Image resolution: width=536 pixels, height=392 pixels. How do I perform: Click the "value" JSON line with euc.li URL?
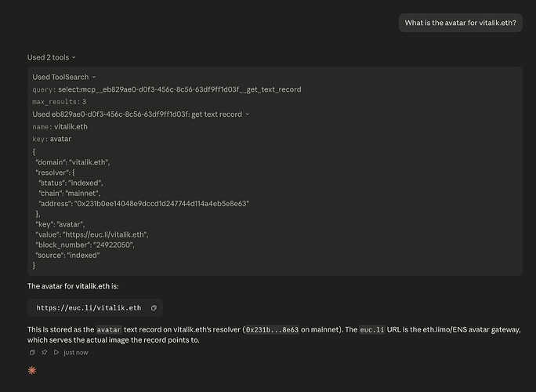[92, 234]
